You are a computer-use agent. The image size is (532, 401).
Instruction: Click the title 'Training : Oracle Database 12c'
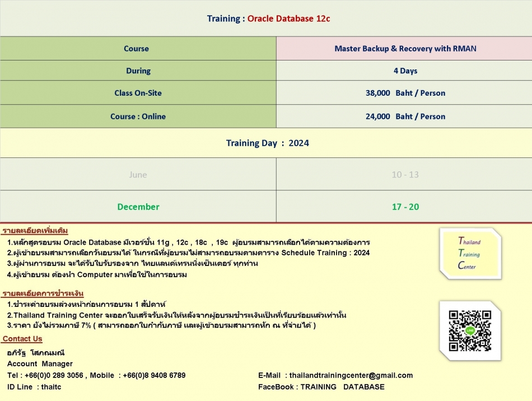click(268, 18)
